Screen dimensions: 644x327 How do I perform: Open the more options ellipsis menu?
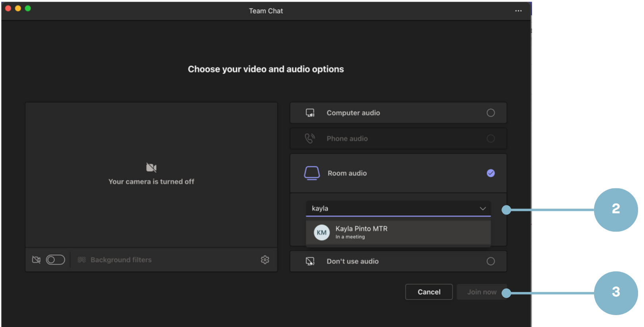(518, 11)
